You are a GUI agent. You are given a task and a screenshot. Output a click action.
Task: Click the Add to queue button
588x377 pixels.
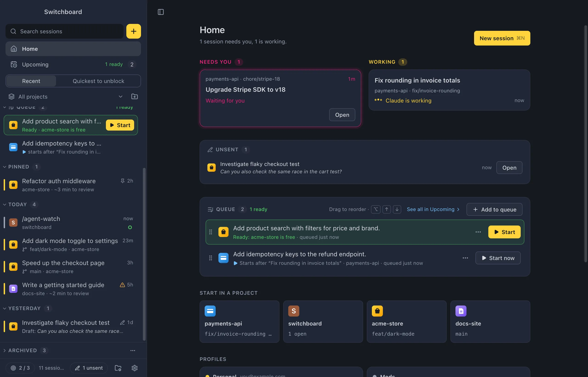tap(494, 209)
